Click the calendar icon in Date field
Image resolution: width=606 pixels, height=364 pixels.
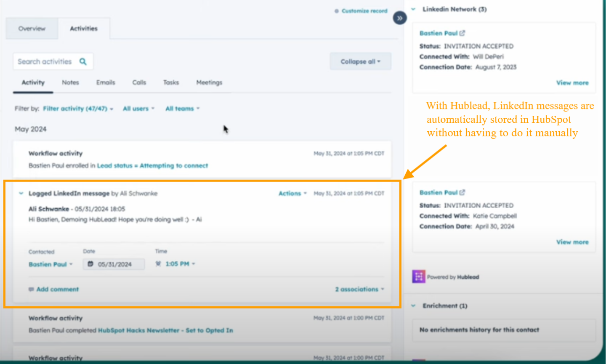[90, 264]
